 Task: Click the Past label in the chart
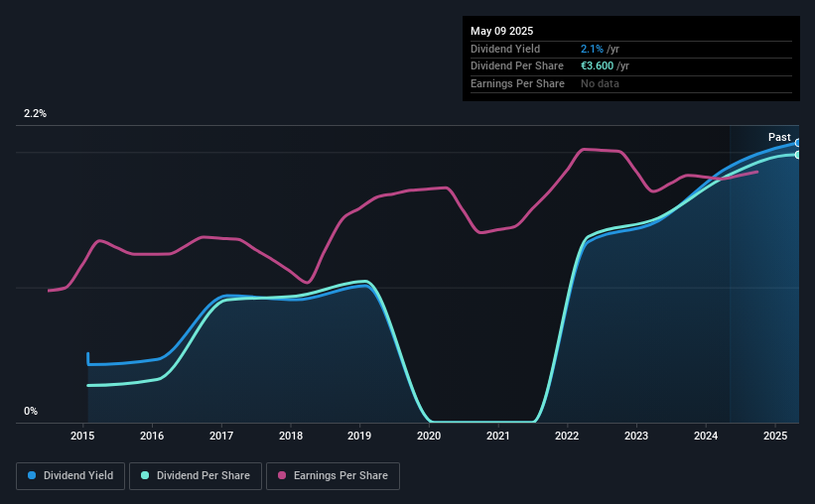pos(779,137)
